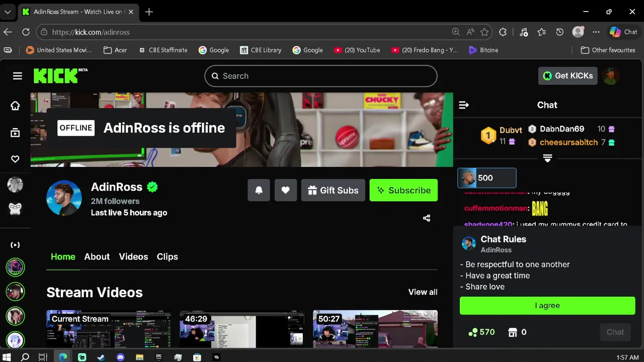Select the AdinRoss Stream browser tab
Viewport: 644px width, 362px height.
coord(78,12)
